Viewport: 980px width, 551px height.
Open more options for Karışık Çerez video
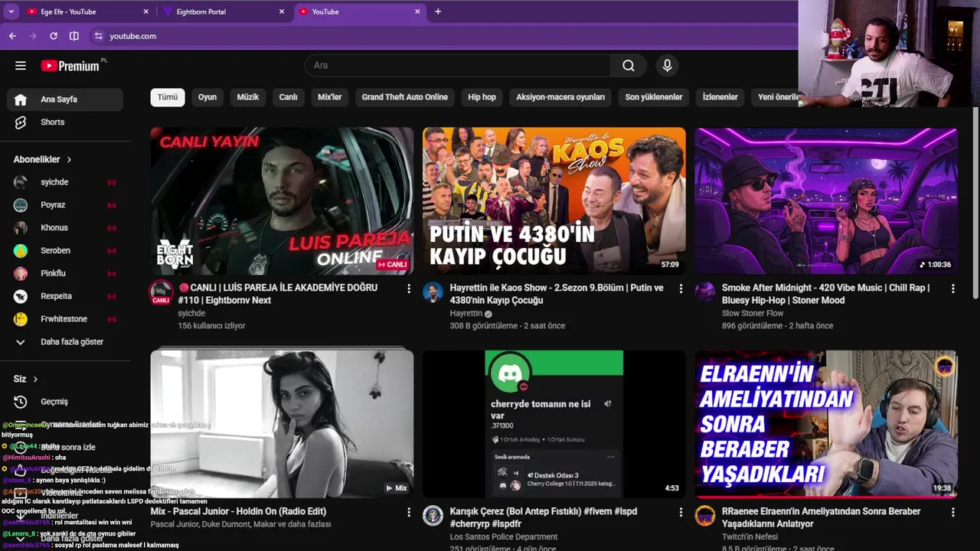681,512
